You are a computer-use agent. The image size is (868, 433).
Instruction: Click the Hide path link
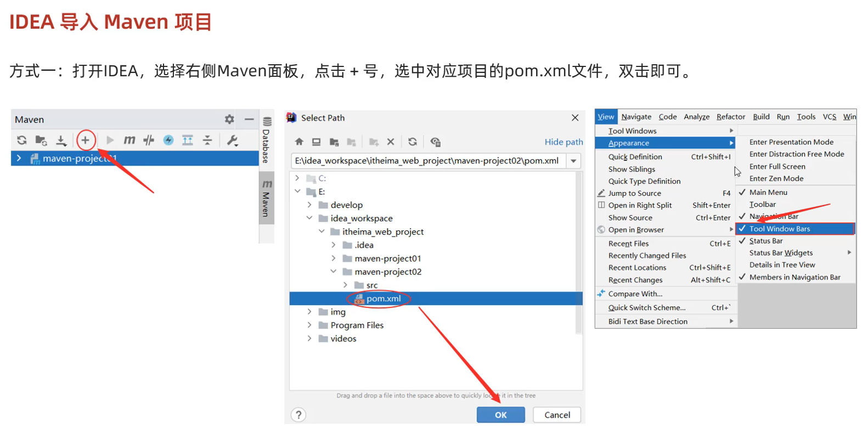[x=563, y=142]
